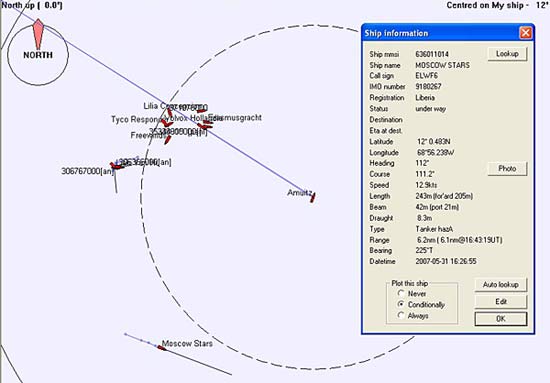Select the Tyco Responder ship icon
This screenshot has height=383, width=550.
[x=167, y=123]
